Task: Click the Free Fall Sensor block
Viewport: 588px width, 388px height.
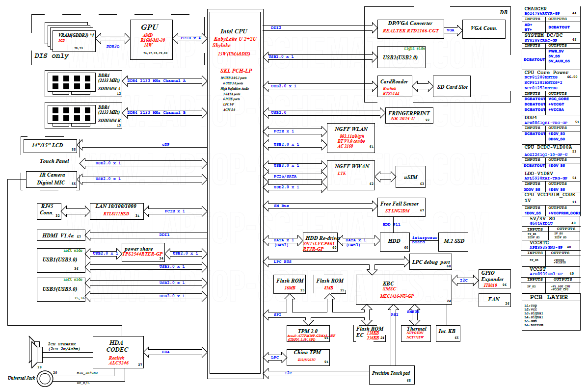Action: [x=401, y=207]
